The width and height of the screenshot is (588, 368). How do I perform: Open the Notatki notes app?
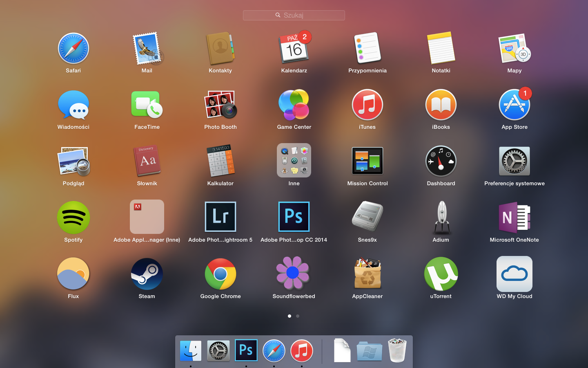pos(441,49)
